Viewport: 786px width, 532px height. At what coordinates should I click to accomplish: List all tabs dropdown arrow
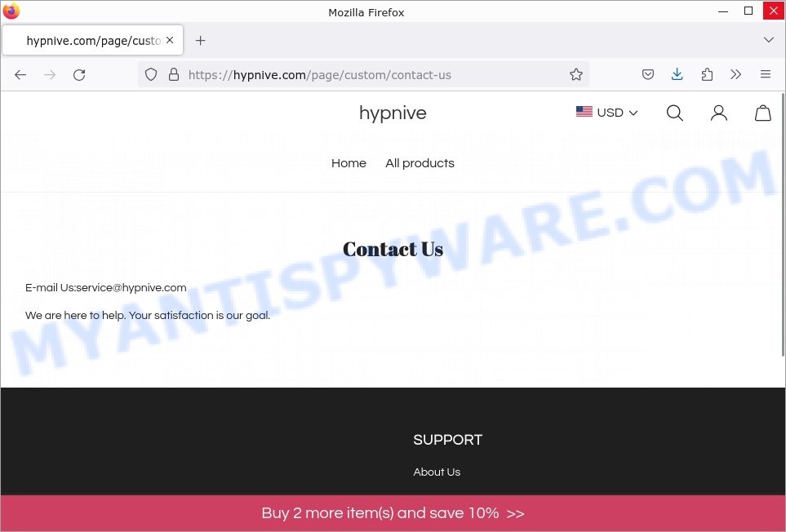pyautogui.click(x=769, y=40)
